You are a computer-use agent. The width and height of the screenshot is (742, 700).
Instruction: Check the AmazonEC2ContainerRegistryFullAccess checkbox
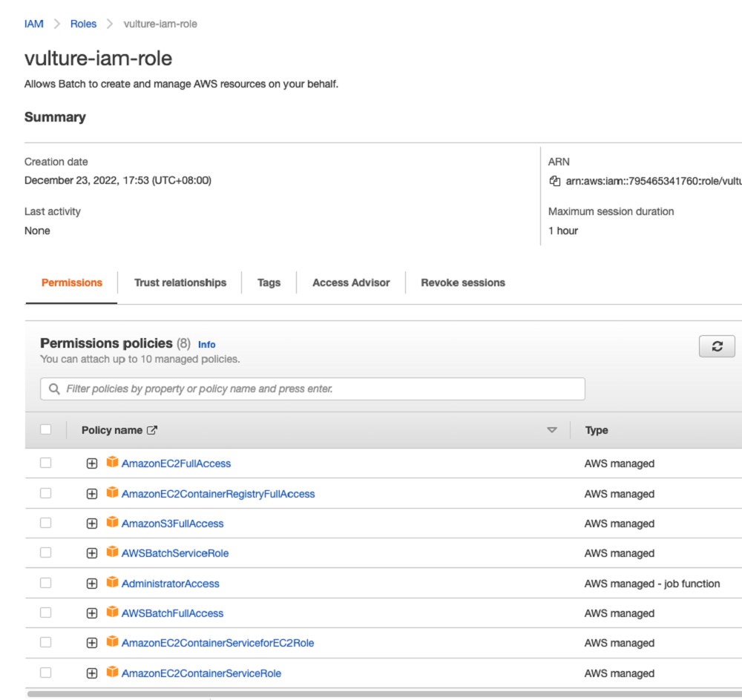[46, 493]
